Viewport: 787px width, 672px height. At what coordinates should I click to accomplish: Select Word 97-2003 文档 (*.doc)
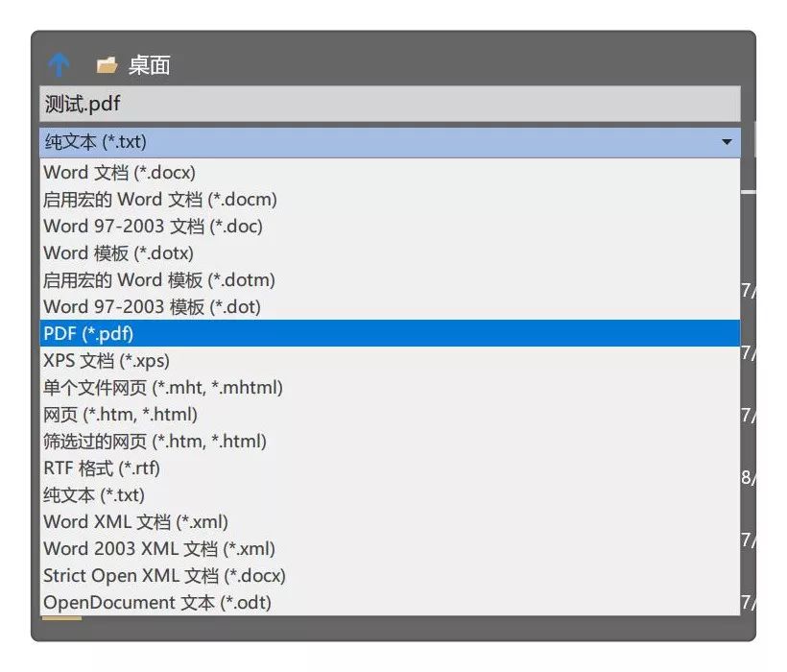390,227
